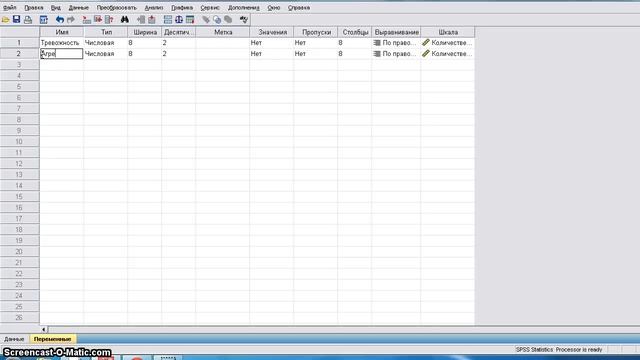
Task: Open the Данные menu
Action: 78,8
